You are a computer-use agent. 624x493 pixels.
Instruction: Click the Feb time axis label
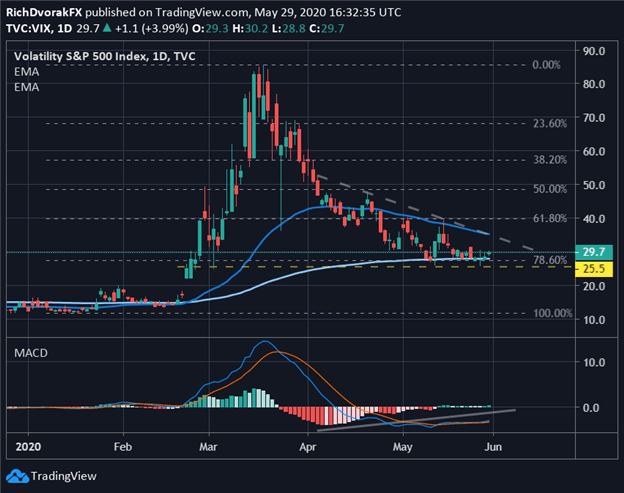(x=123, y=447)
